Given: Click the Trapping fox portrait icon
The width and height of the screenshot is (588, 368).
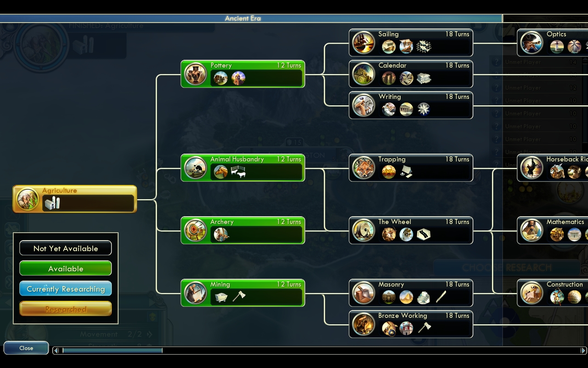Looking at the screenshot, I should (x=363, y=168).
